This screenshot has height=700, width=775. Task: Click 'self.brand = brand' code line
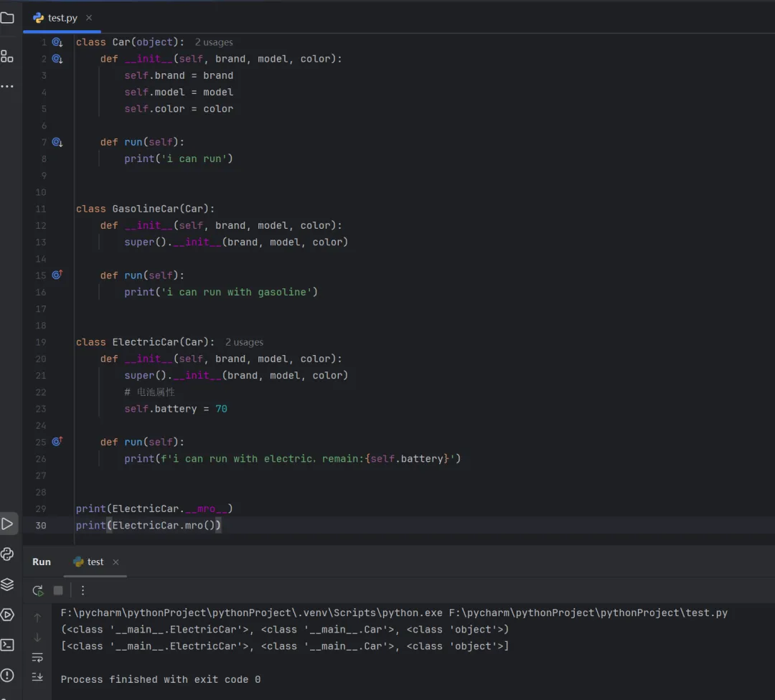179,75
